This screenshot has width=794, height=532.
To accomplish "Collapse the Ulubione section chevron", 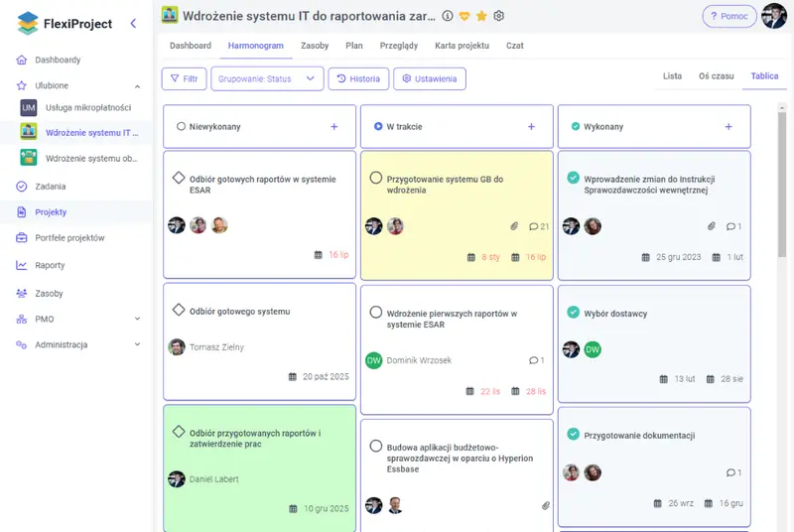I will coord(137,86).
